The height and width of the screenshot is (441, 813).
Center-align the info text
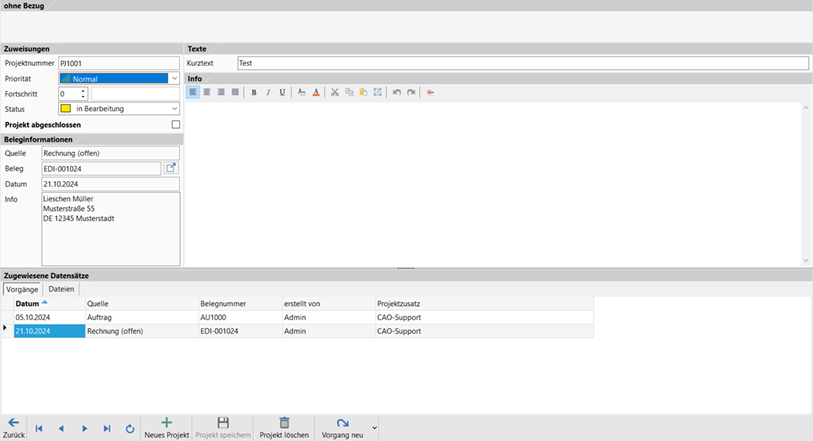pos(207,92)
